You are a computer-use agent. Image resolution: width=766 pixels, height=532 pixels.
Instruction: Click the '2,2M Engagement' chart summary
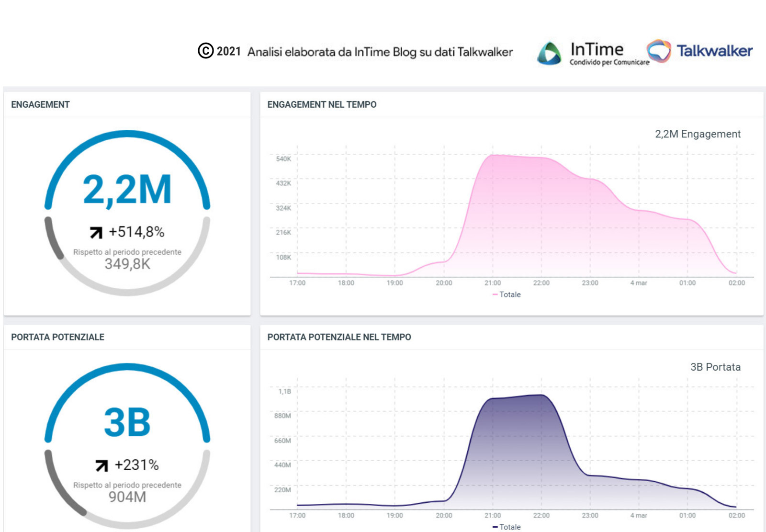[x=698, y=134]
